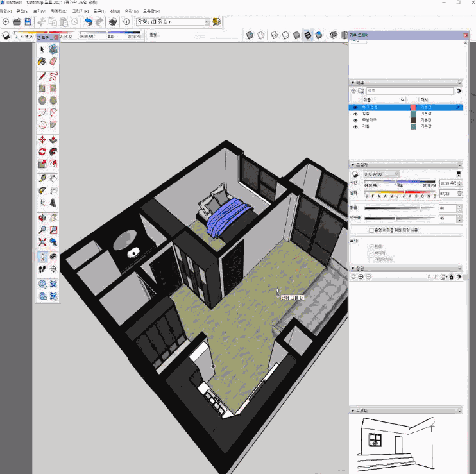Viewport: 476px width, 474px height.
Task: Open date picker next to 07/23
Action: click(x=459, y=193)
